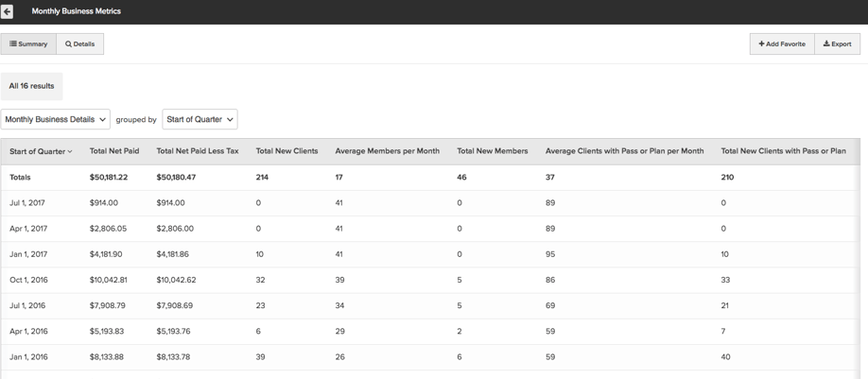Click Total Net Paid Less Tax header
This screenshot has height=379, width=868.
click(x=198, y=151)
